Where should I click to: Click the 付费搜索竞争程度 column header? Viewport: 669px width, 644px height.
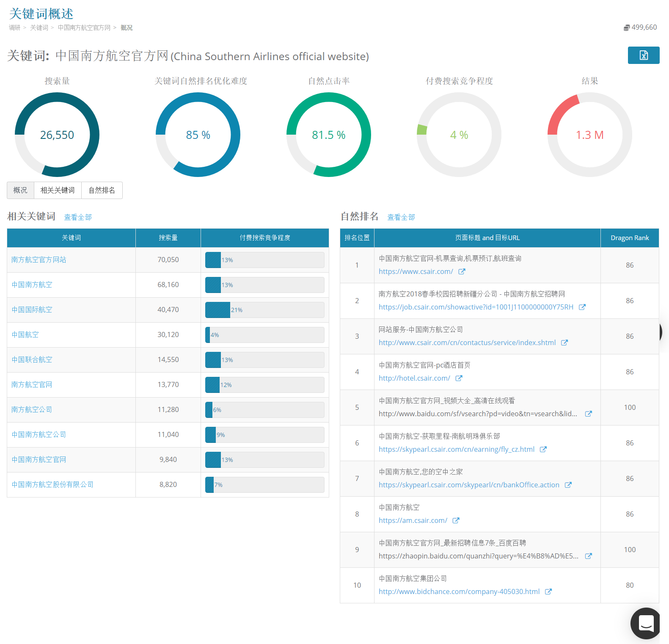pyautogui.click(x=265, y=238)
